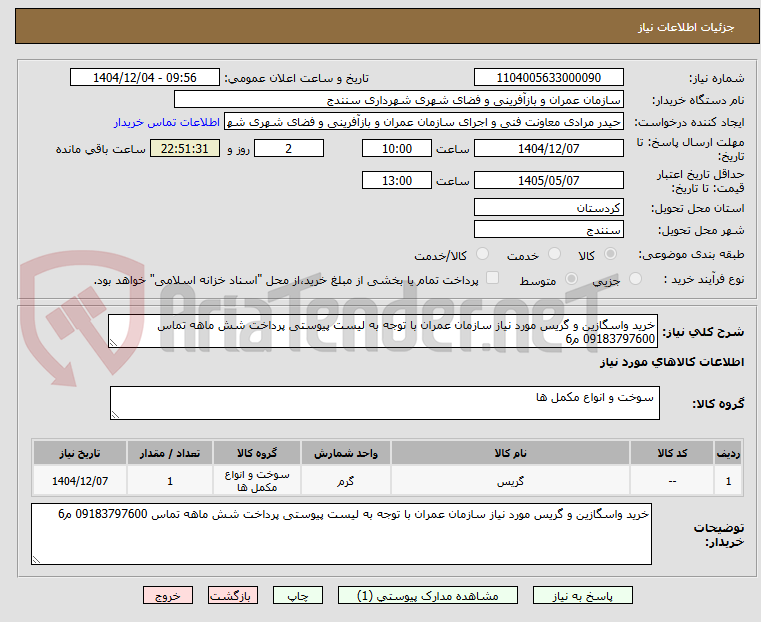This screenshot has width=761, height=622.
Task: Click the تعداد / مقدار column header
Action: coord(169,453)
